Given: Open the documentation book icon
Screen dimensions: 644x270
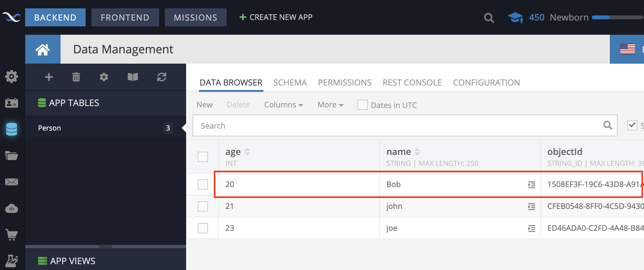Looking at the screenshot, I should tap(133, 77).
